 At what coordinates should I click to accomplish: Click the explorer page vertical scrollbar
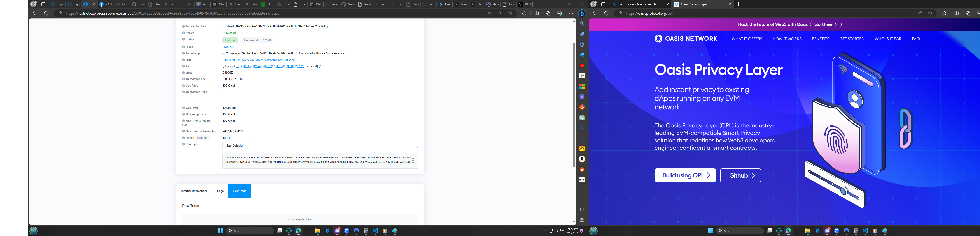pyautogui.click(x=574, y=104)
